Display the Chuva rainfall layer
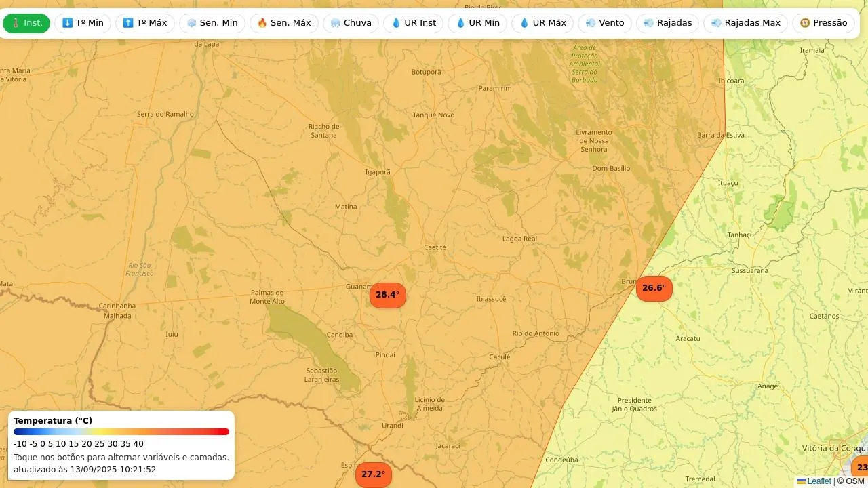 [351, 23]
